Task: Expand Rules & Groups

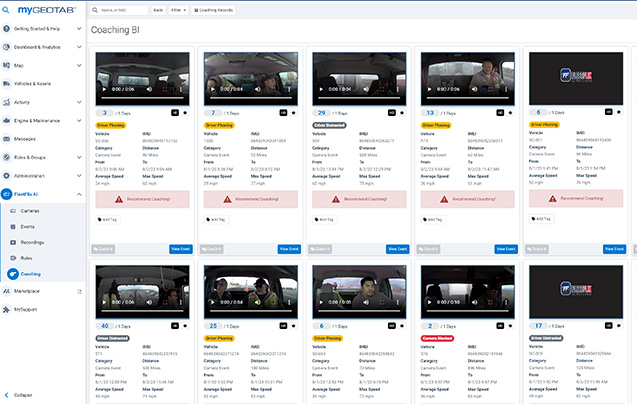Action: point(79,157)
